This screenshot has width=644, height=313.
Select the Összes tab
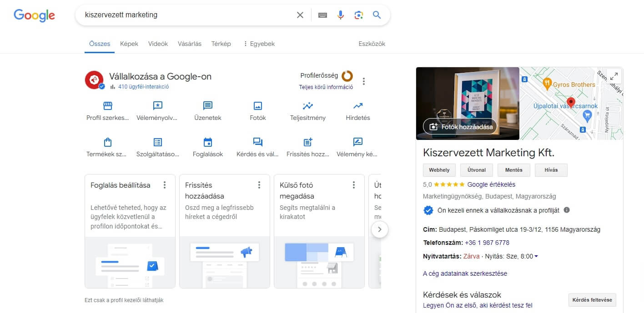click(x=100, y=44)
